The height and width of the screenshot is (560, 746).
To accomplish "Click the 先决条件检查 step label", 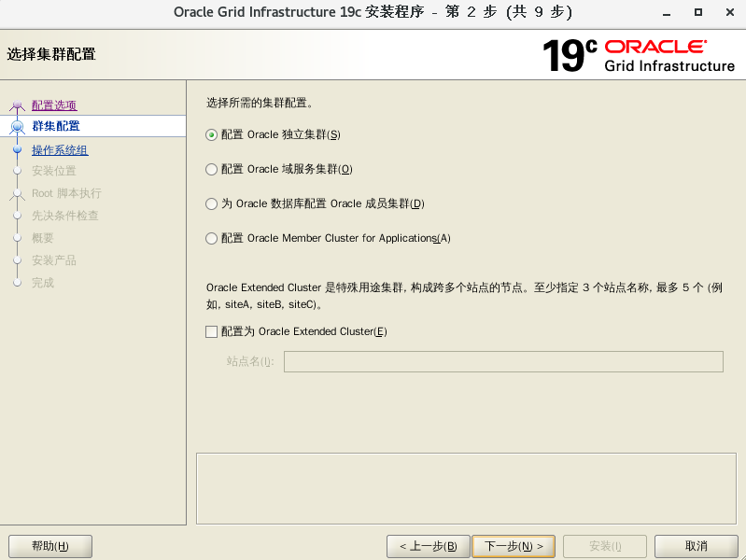I will [65, 216].
